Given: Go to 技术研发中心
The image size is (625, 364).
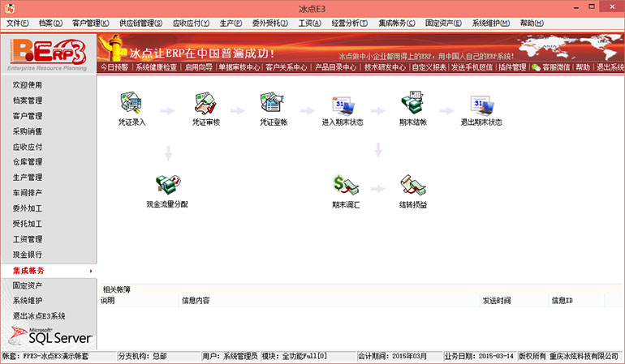Looking at the screenshot, I should point(385,67).
